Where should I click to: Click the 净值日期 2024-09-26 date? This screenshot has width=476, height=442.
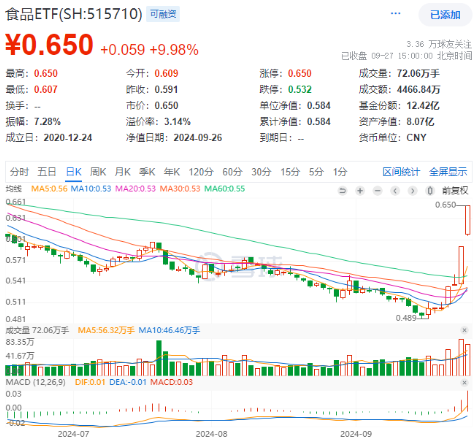198,138
